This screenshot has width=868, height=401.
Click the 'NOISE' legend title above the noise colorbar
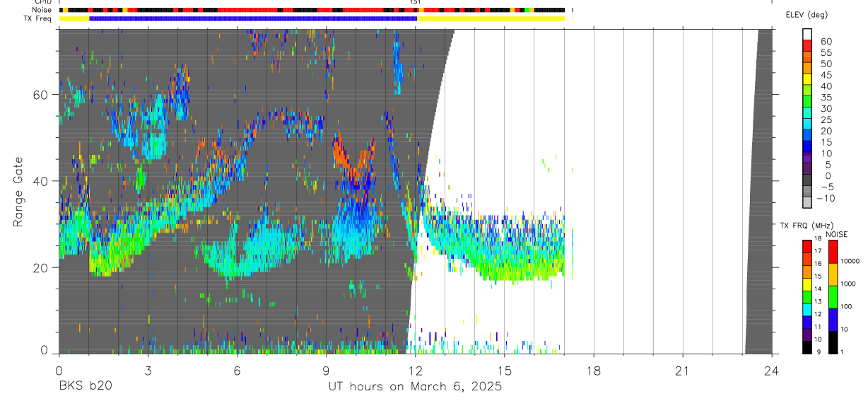click(836, 234)
